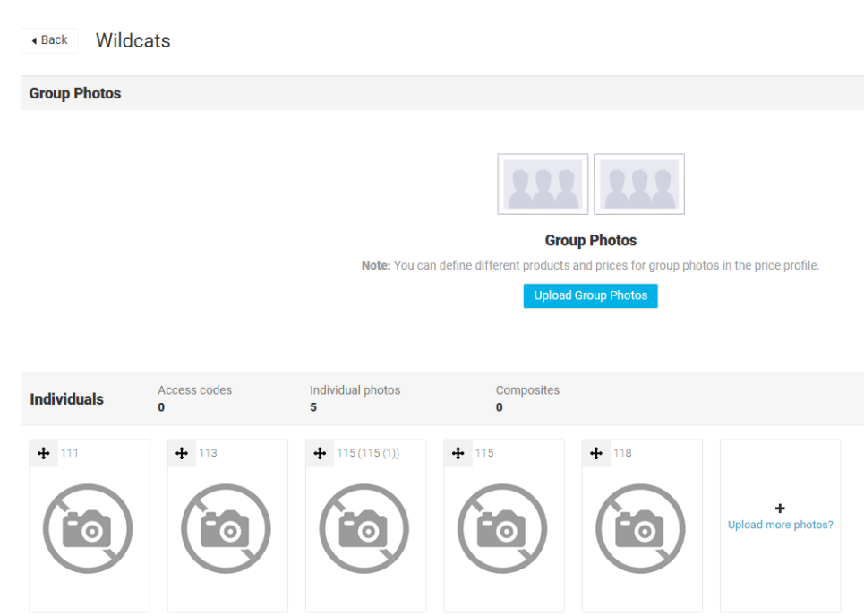Click the Upload Group Photos button
The width and height of the screenshot is (864, 616).
[591, 295]
